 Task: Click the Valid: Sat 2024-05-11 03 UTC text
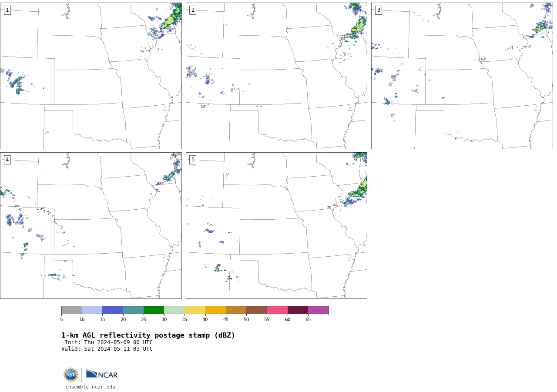pos(107,349)
